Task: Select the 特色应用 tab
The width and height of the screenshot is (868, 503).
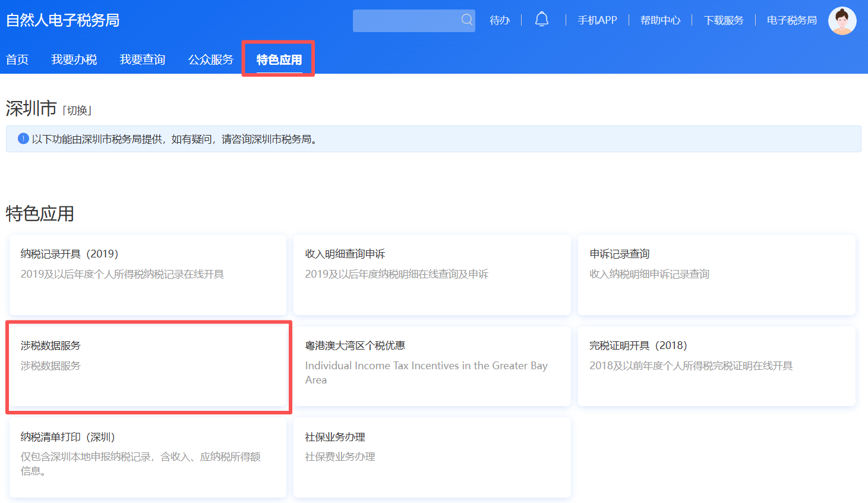Action: coord(279,59)
